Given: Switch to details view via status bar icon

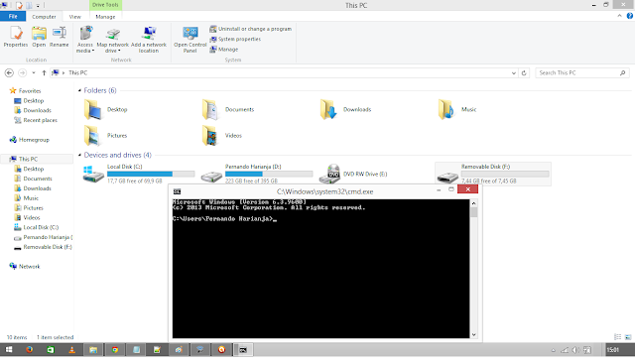Looking at the screenshot, I should [617, 337].
